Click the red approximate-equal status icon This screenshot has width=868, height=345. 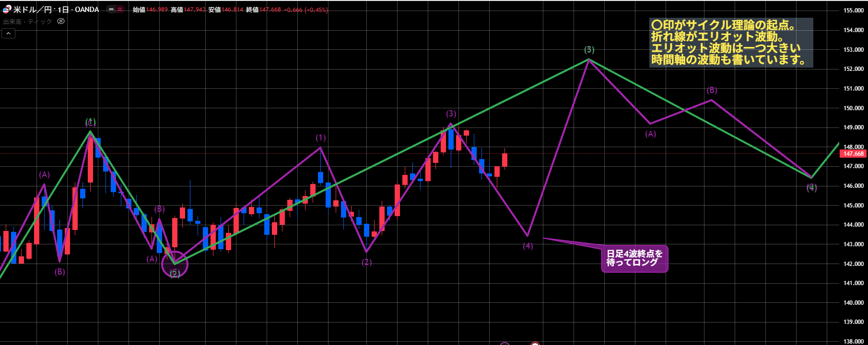point(120,9)
